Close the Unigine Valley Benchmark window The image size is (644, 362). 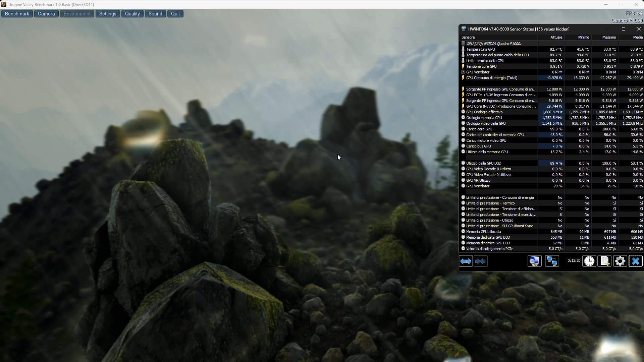coord(636,4)
